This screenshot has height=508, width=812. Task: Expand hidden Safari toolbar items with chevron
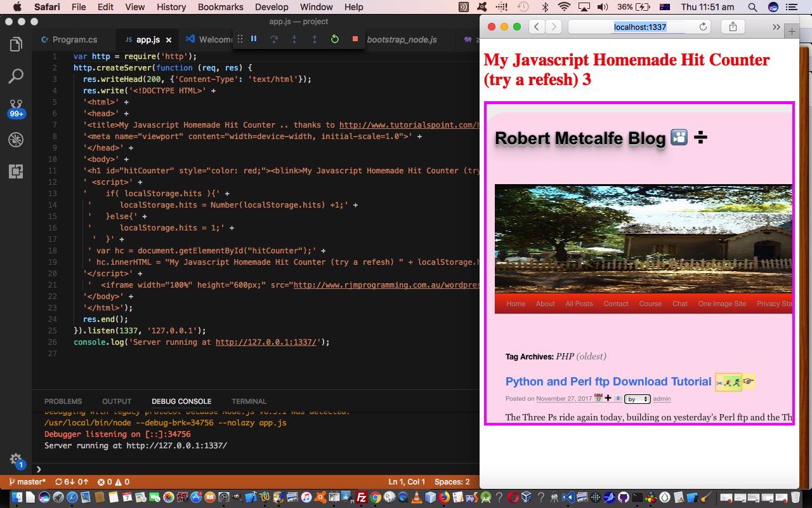click(x=776, y=27)
